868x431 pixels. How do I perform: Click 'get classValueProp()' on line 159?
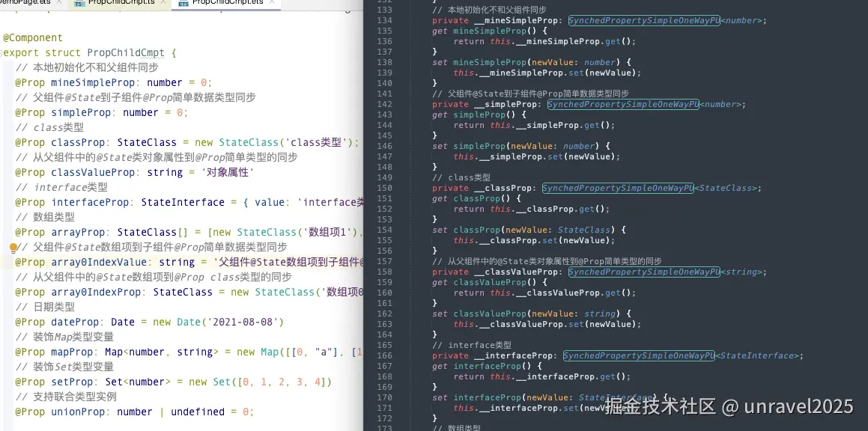coord(489,282)
